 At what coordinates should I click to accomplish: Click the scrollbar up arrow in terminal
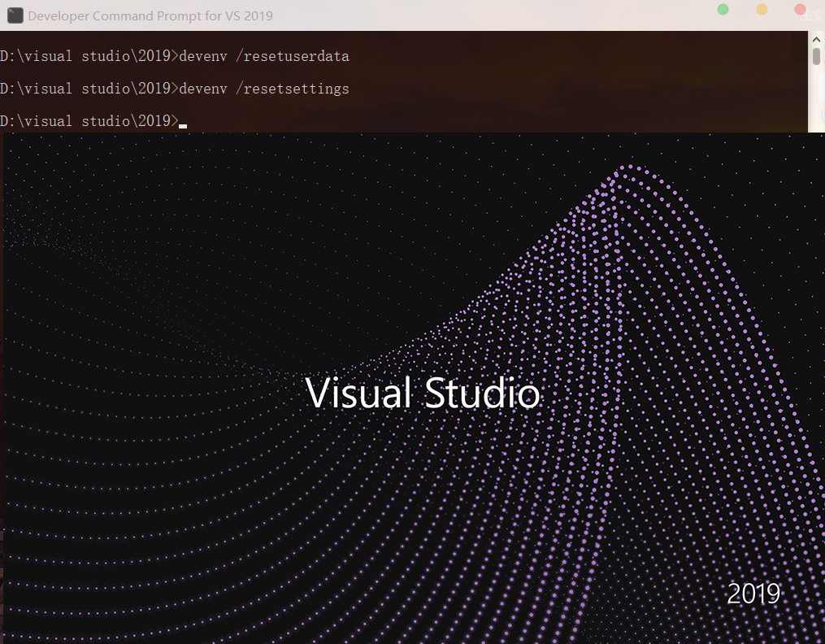(x=817, y=40)
